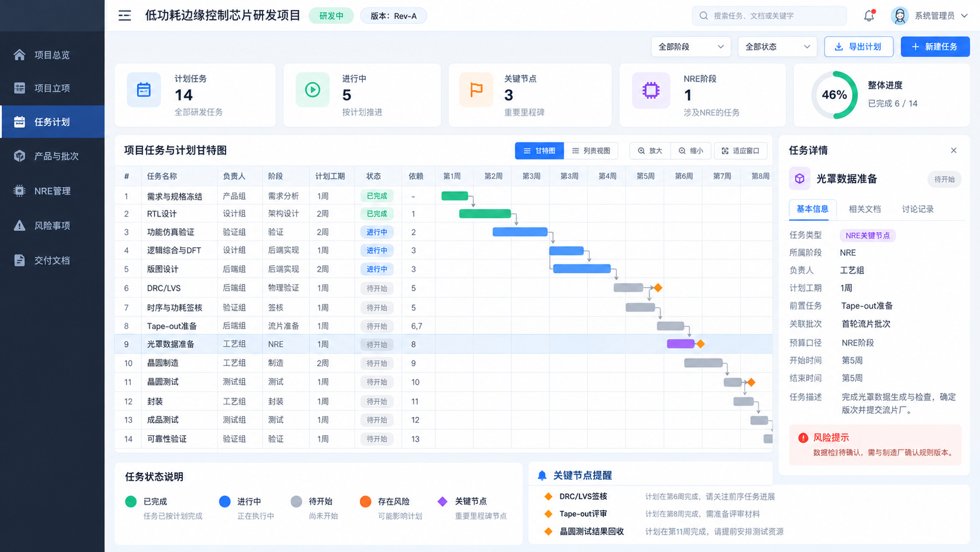Switch to the 讨论记录 tab
The height and width of the screenshot is (552, 980).
pyautogui.click(x=917, y=209)
